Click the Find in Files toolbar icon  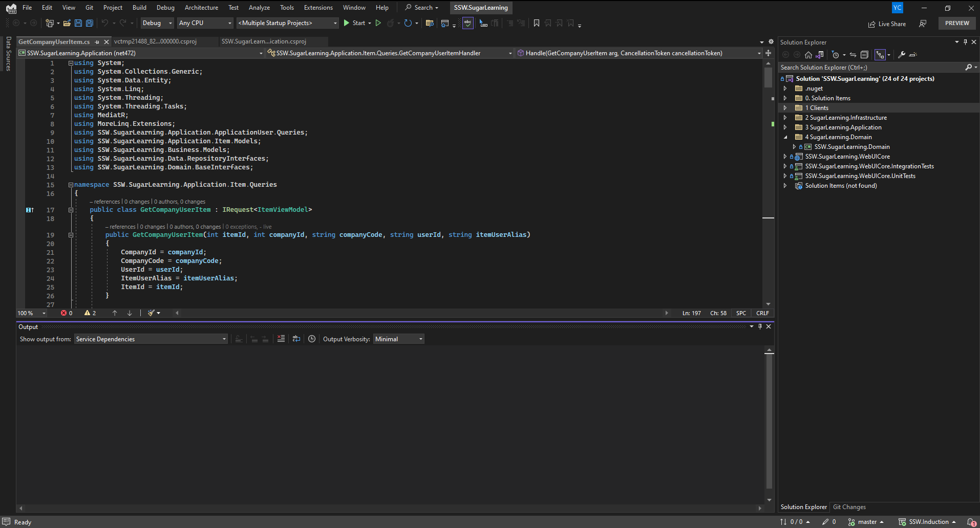[430, 23]
